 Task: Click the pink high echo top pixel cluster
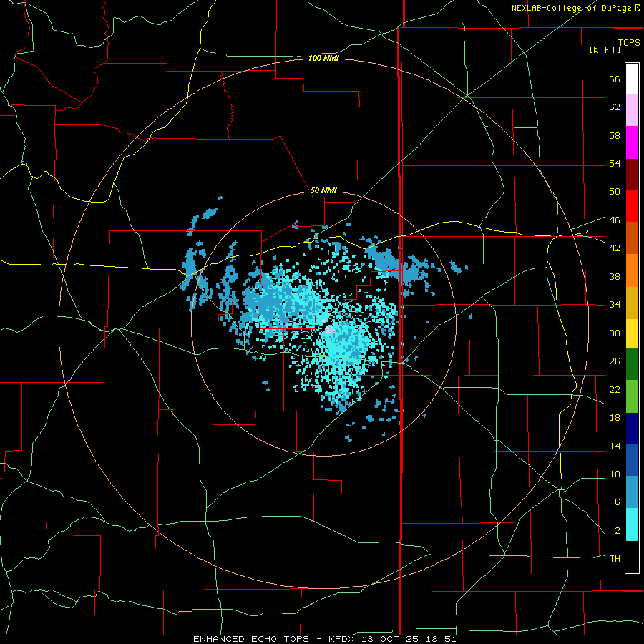329,328
